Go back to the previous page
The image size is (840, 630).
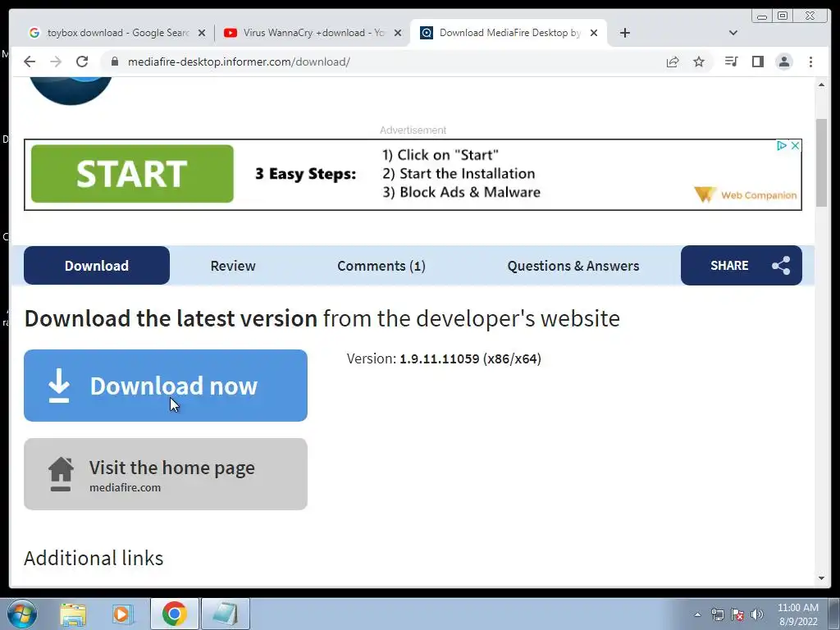[30, 62]
